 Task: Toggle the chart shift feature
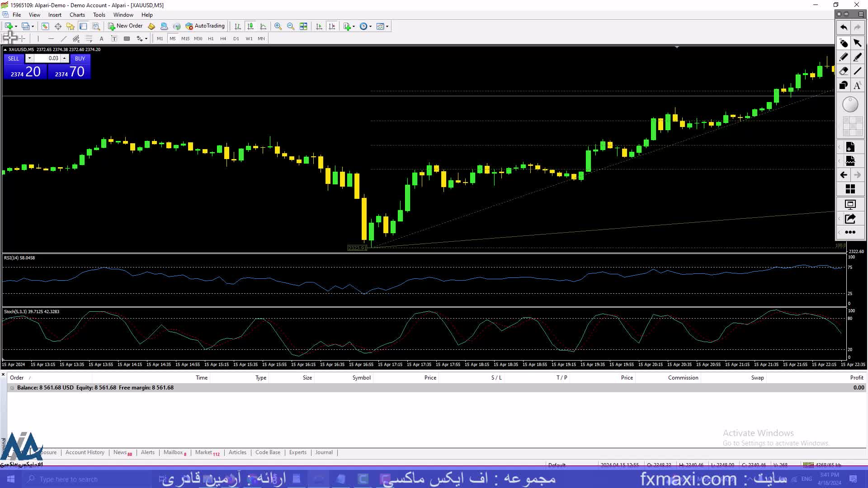[x=332, y=26]
